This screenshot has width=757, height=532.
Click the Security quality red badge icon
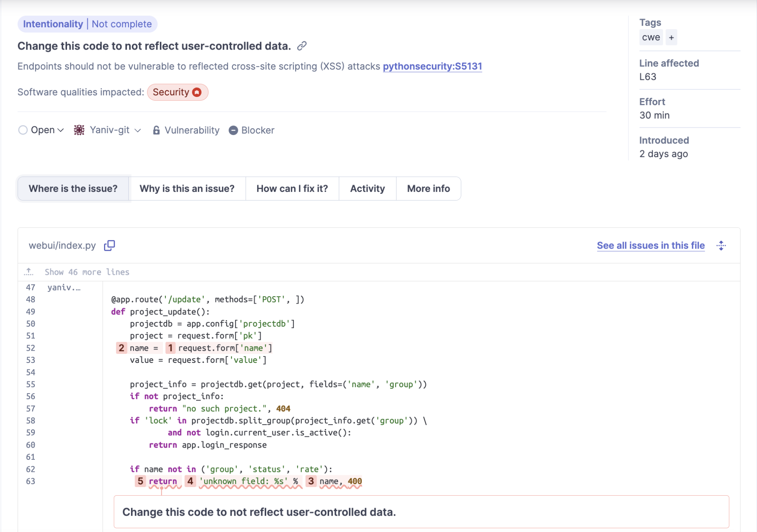197,92
